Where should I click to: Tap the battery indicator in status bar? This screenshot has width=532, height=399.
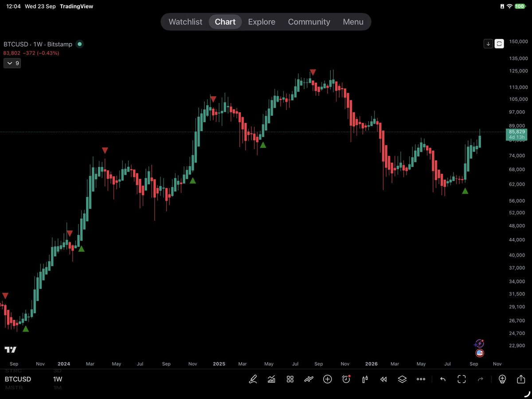pos(520,7)
